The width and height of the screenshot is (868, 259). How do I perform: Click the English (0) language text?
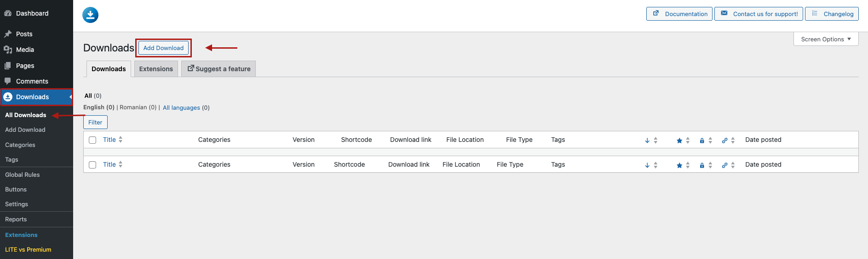99,107
